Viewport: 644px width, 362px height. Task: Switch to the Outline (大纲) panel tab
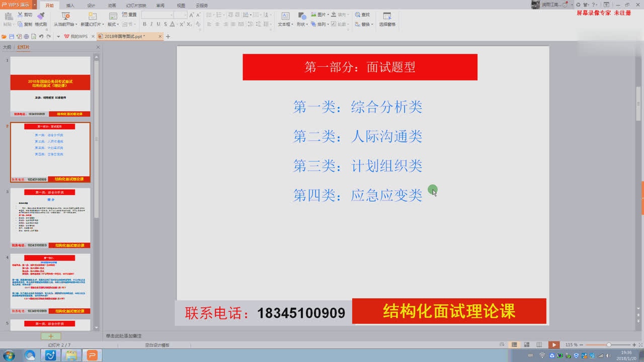7,47
